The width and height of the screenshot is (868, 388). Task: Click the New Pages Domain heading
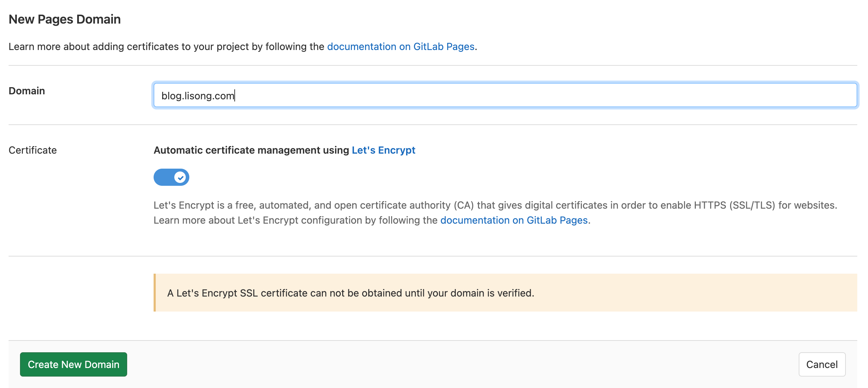65,19
